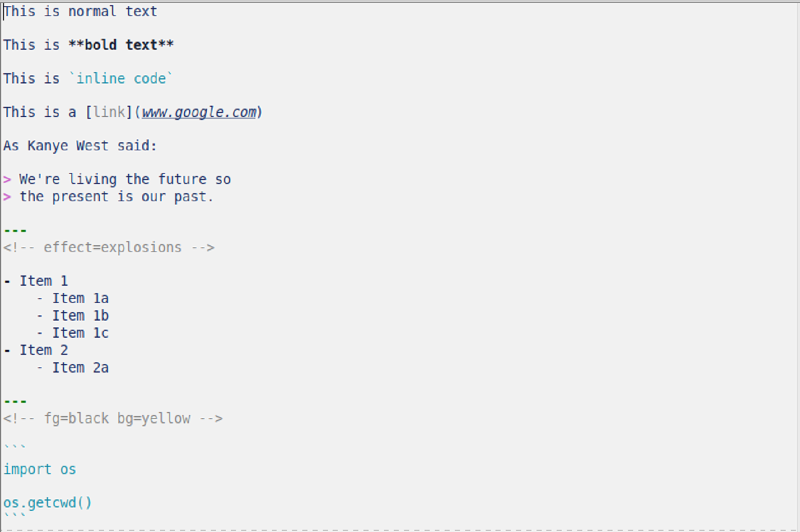Image resolution: width=800 pixels, height=532 pixels.
Task: Click on the bold text words
Action: pos(121,45)
